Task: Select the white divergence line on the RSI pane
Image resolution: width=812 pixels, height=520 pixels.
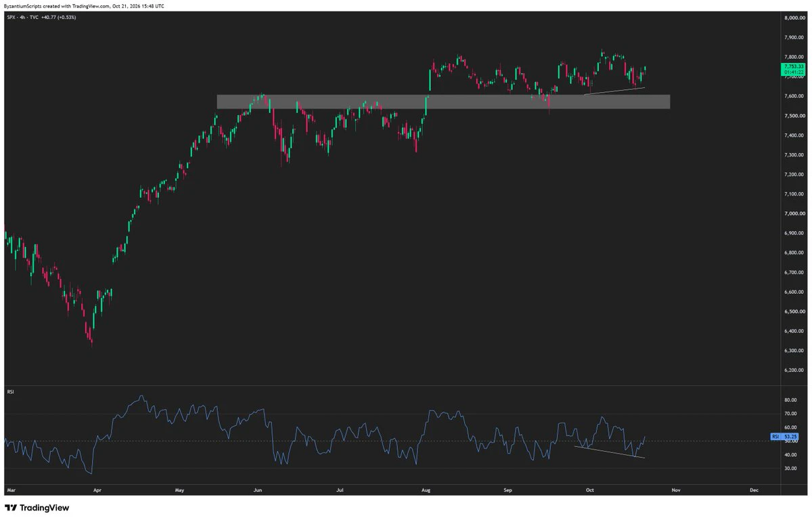Action: point(610,452)
